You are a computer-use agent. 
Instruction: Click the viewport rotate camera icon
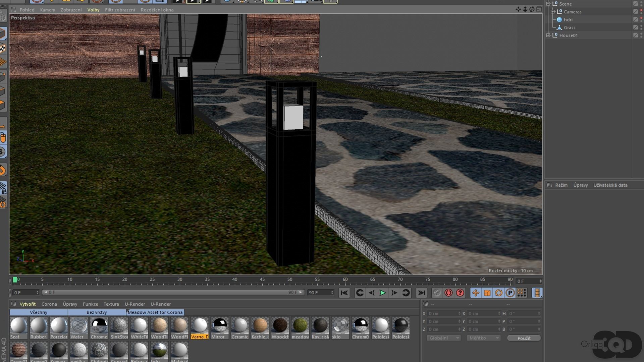point(532,9)
